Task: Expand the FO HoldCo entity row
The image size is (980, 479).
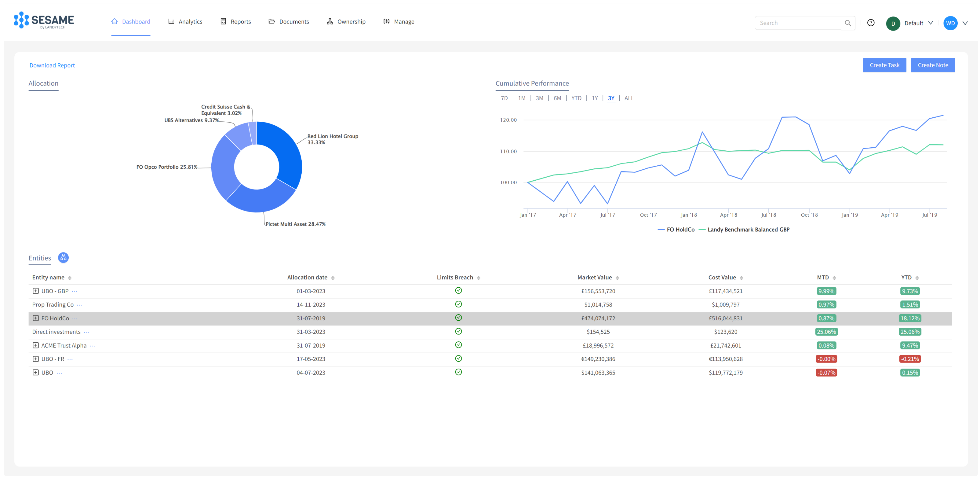Action: pos(35,318)
